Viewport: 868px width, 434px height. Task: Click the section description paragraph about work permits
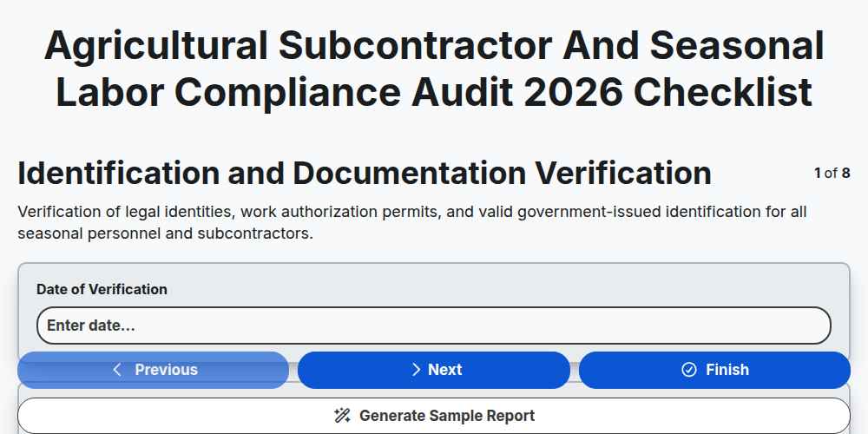[x=411, y=222]
